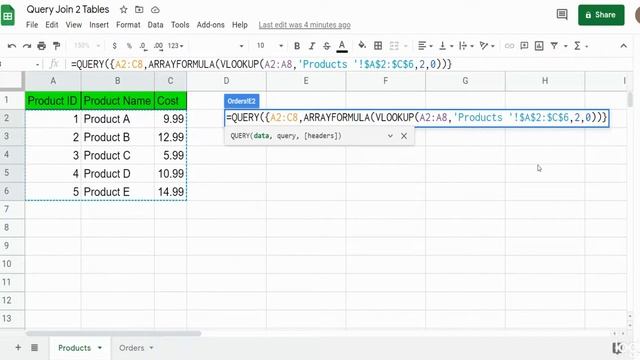Click the Redo arrow in toolbar
The height and width of the screenshot is (360, 640).
(27, 46)
